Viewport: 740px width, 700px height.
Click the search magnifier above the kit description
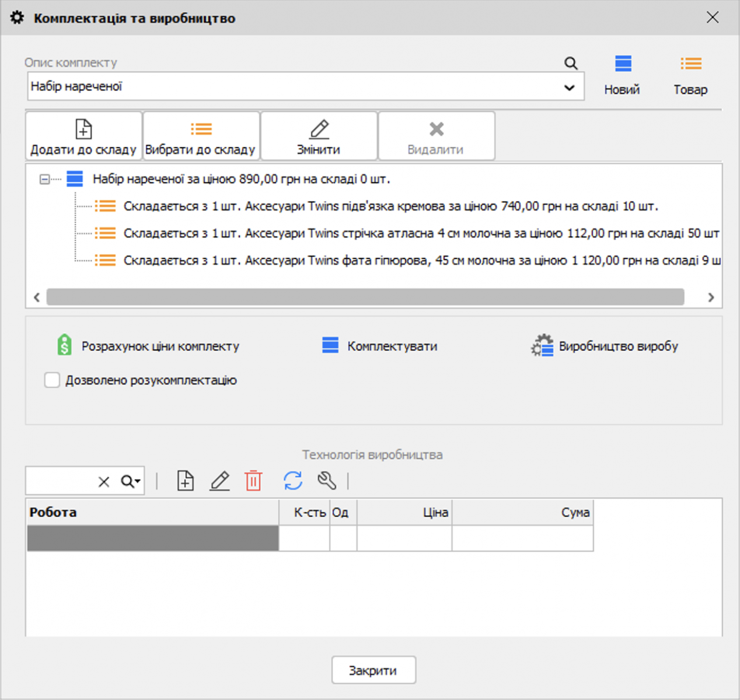click(571, 63)
